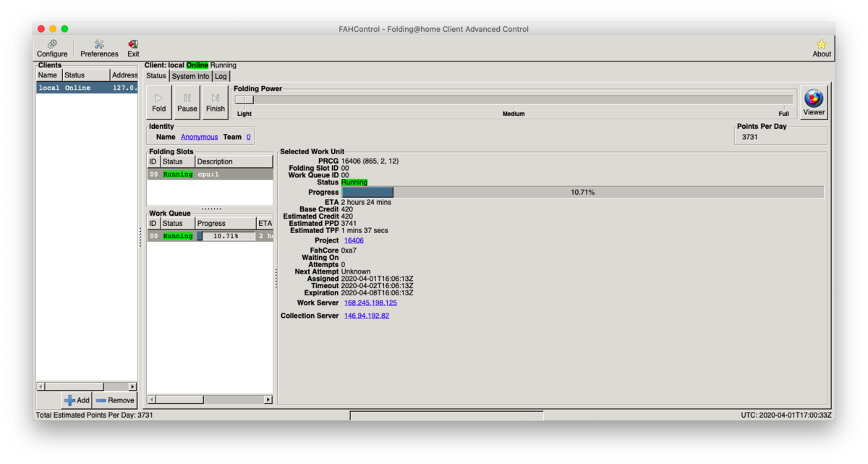Click the Anonymous identity name link

coord(199,137)
